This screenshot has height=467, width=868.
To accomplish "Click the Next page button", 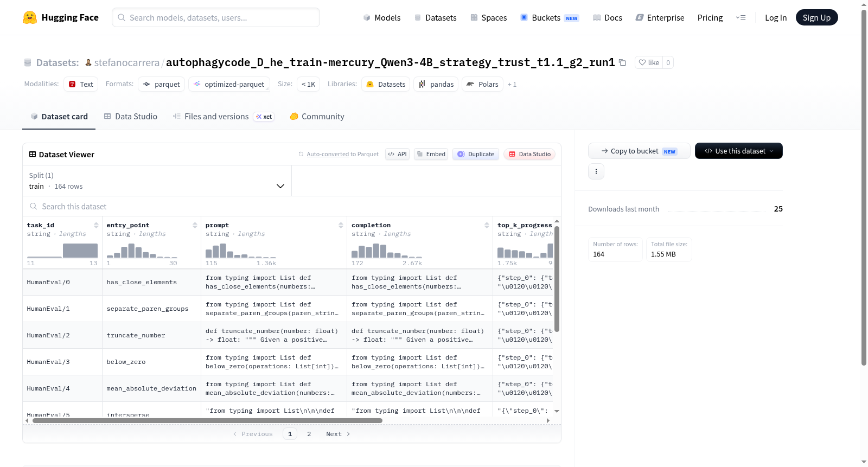I will pos(337,434).
